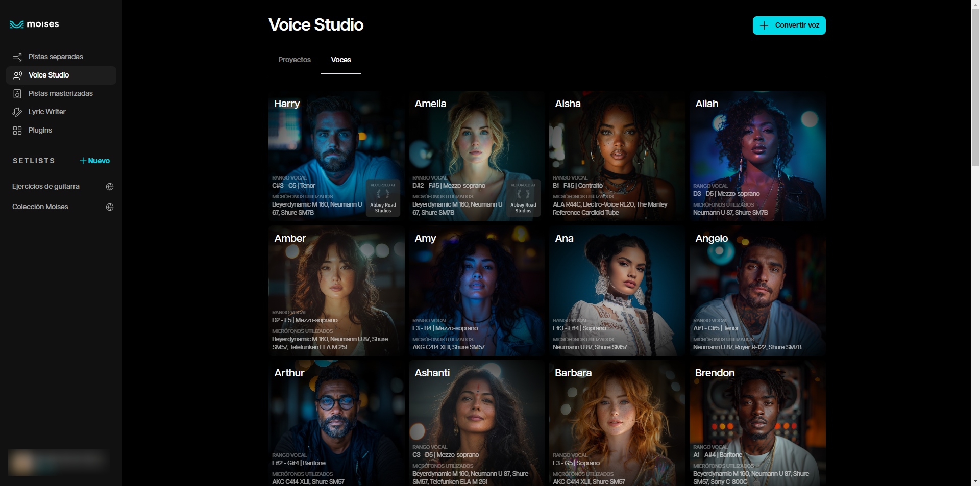Click the Lyric Writer pen icon
The height and width of the screenshot is (486, 980).
[x=17, y=112]
